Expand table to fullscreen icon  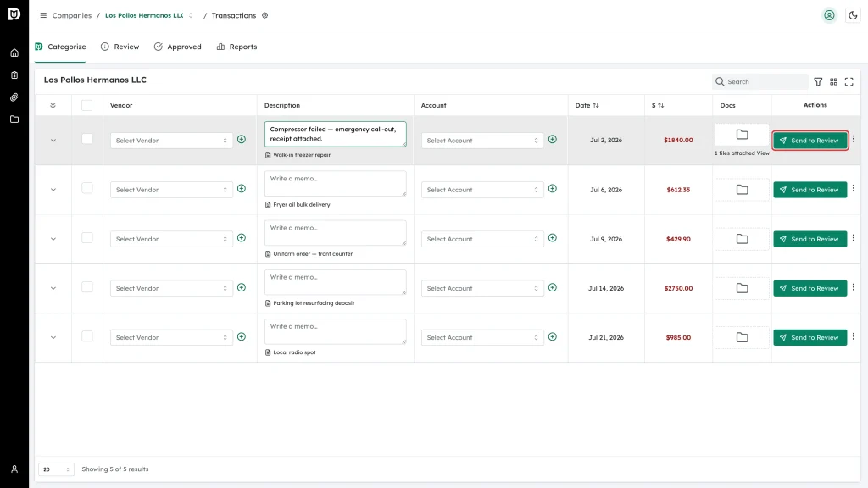pyautogui.click(x=849, y=82)
